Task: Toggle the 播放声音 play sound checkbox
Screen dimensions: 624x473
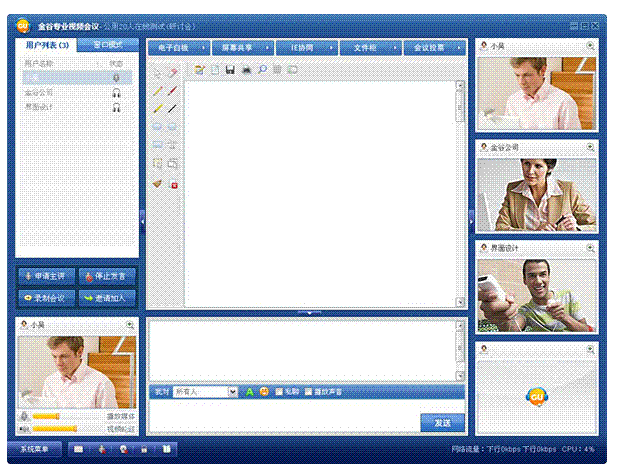Action: coord(308,392)
